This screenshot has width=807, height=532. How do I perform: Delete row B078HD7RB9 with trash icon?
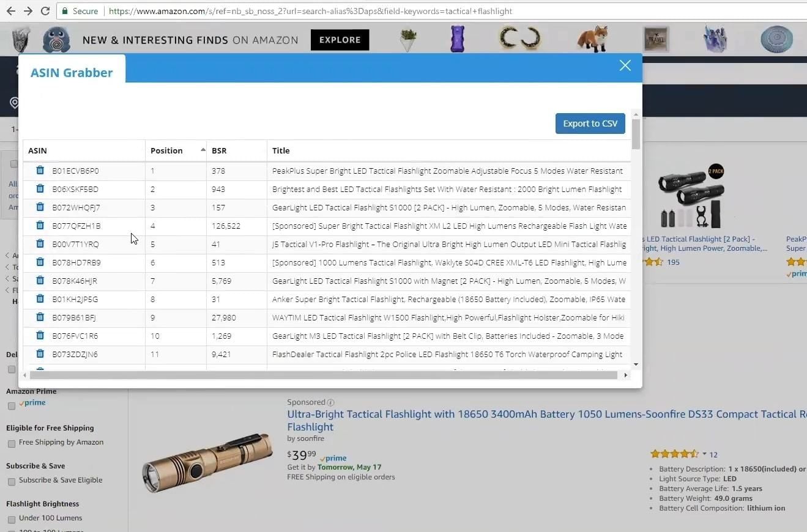pos(40,262)
